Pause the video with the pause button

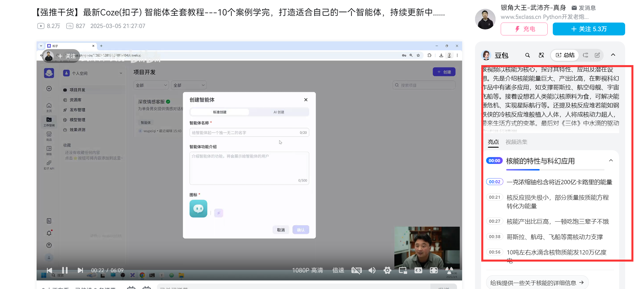click(x=65, y=270)
